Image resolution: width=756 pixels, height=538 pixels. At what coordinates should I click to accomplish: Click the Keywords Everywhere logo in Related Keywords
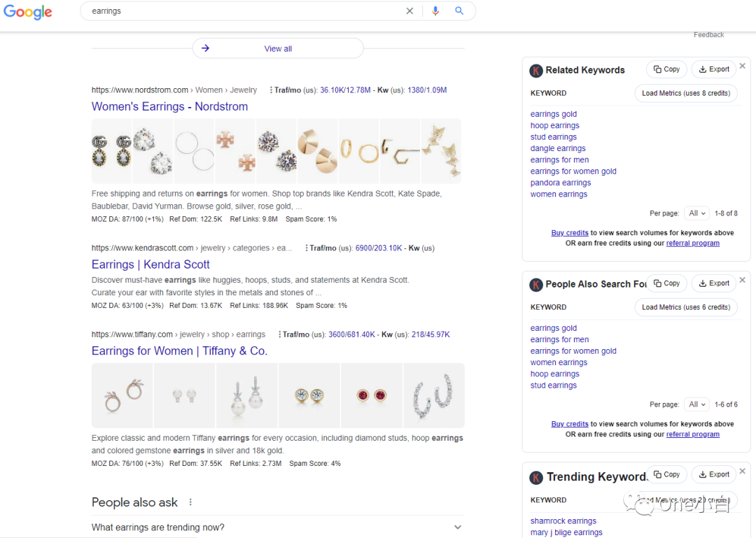click(x=536, y=71)
